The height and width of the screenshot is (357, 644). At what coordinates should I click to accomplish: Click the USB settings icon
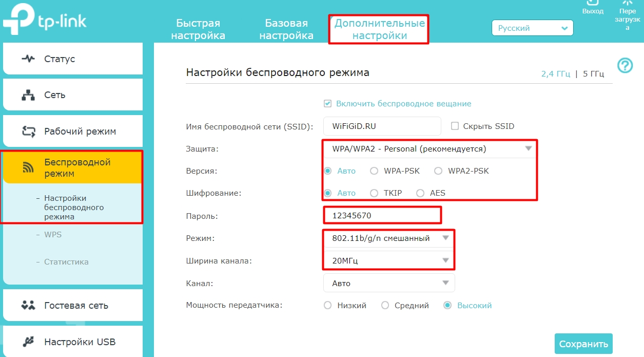28,342
